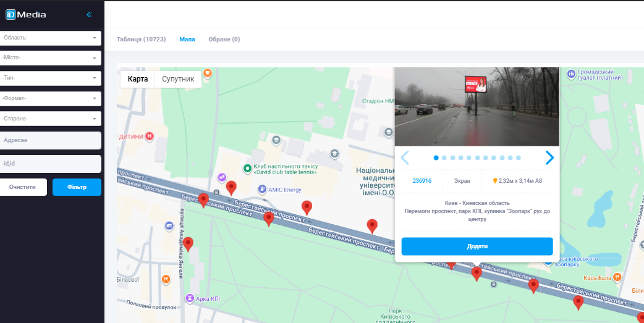This screenshot has width=644, height=323.
Task: Open the 236916 id link
Action: click(422, 180)
